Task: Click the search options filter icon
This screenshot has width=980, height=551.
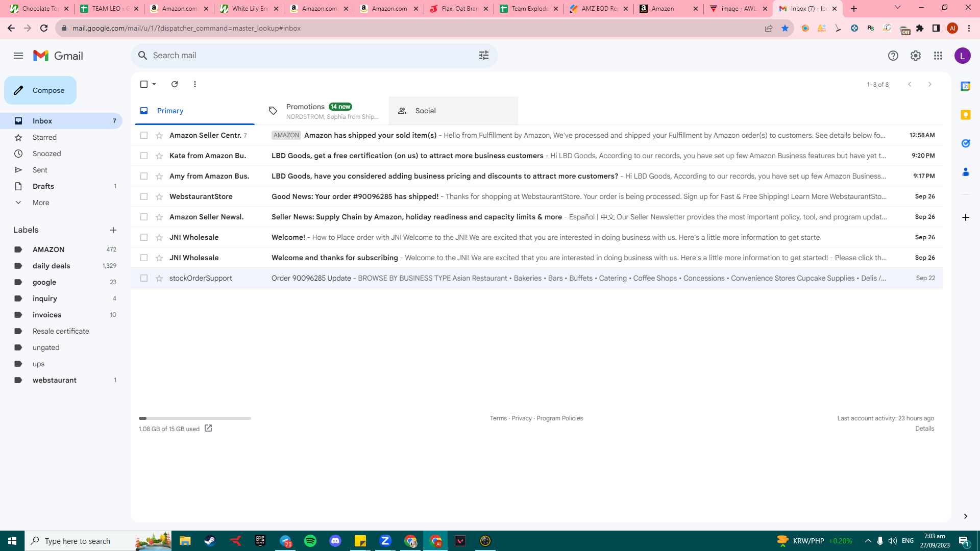Action: 484,55
